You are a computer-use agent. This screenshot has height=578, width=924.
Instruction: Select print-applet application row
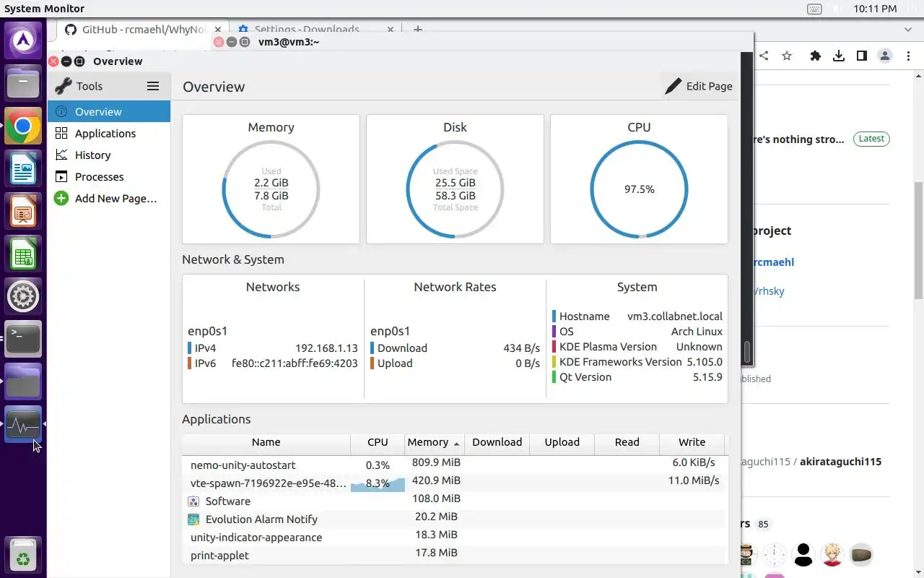tap(453, 555)
